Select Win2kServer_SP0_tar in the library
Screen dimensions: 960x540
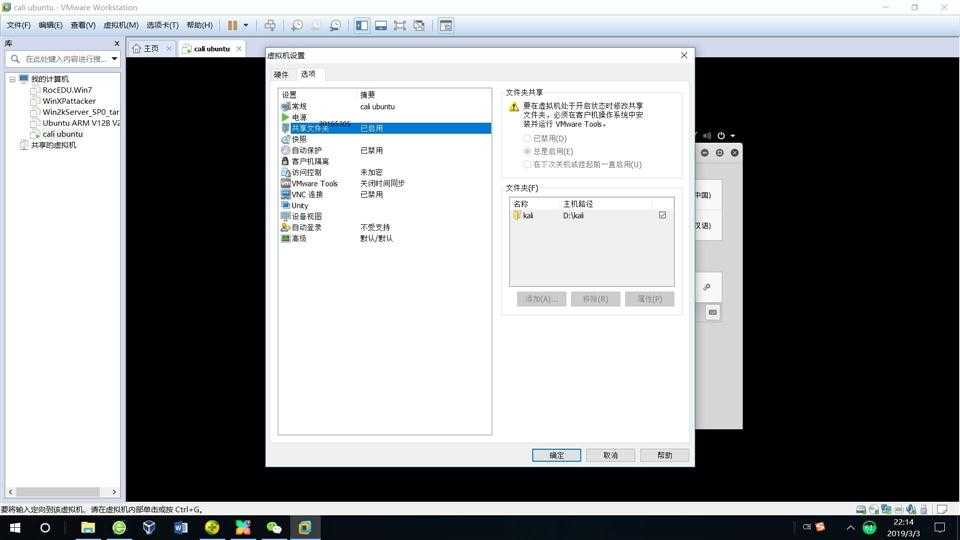[80, 112]
